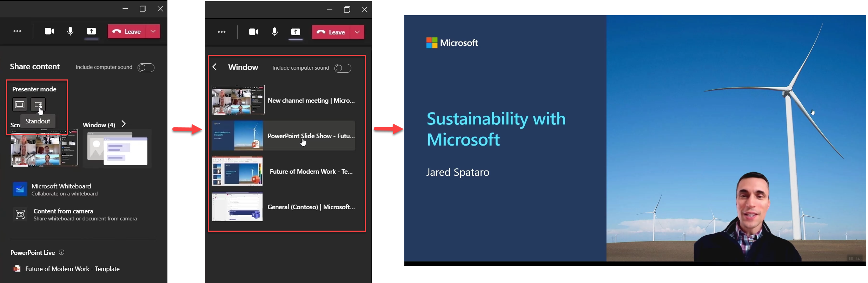Restore left panel window size
868x283 pixels.
point(143,9)
